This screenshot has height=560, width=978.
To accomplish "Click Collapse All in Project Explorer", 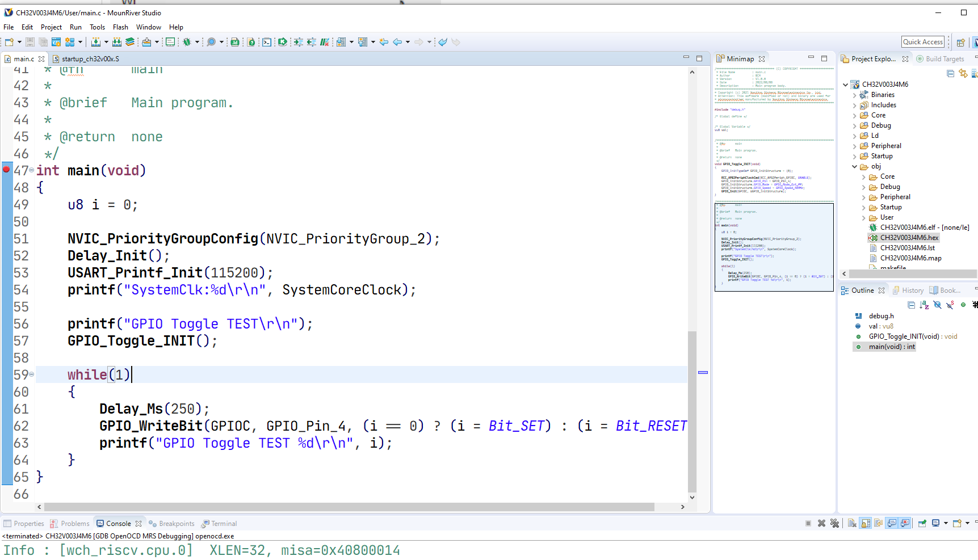I will click(x=951, y=73).
